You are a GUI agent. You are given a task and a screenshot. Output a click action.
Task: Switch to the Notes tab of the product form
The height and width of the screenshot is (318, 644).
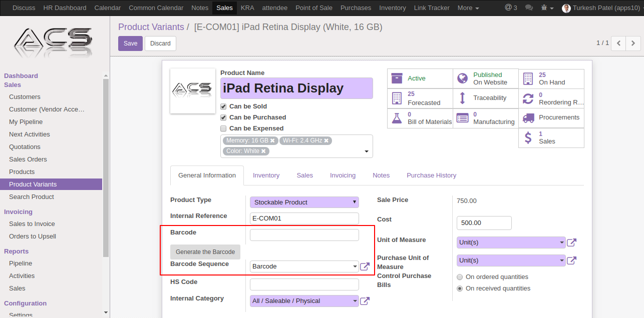coord(381,175)
